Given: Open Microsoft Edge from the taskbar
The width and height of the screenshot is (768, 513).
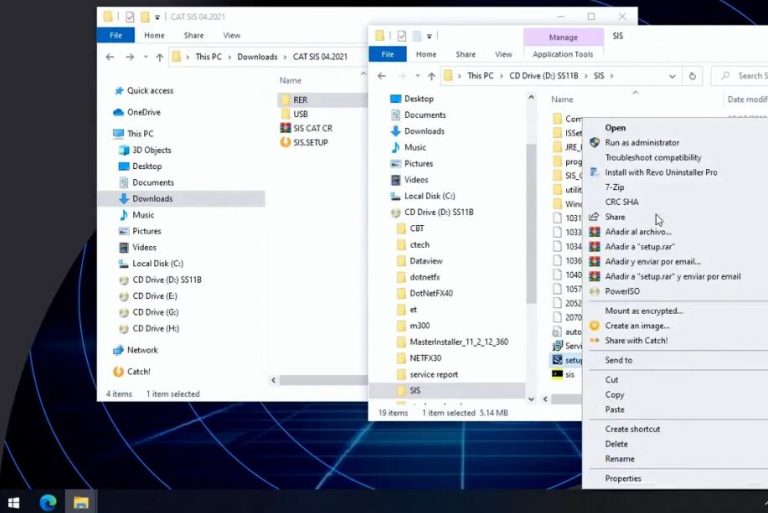Looking at the screenshot, I should 47,501.
